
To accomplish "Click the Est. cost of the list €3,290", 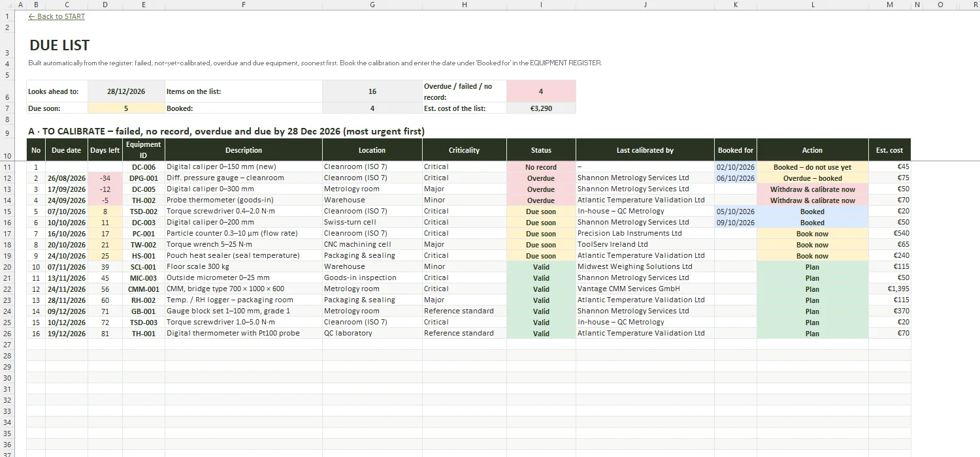I will pyautogui.click(x=541, y=108).
